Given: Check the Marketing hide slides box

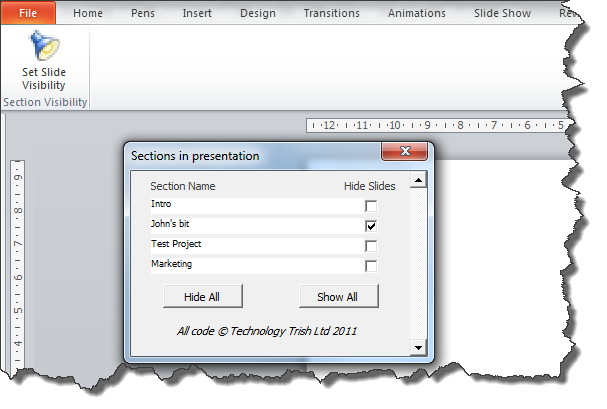Looking at the screenshot, I should pos(371,266).
